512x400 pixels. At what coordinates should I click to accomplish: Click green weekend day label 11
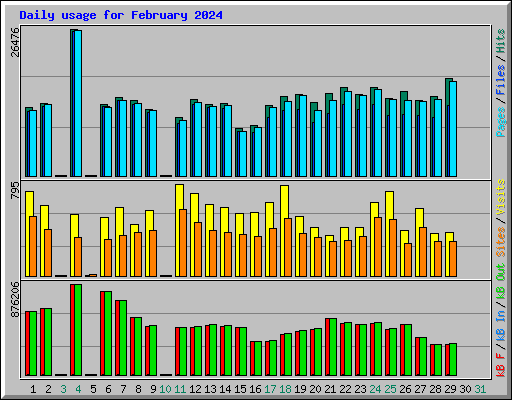coord(180,389)
